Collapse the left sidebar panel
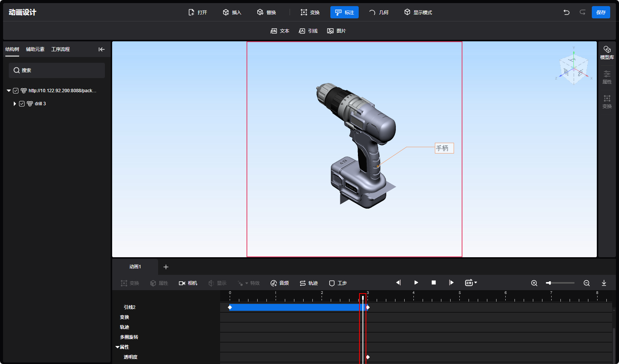 pos(101,49)
